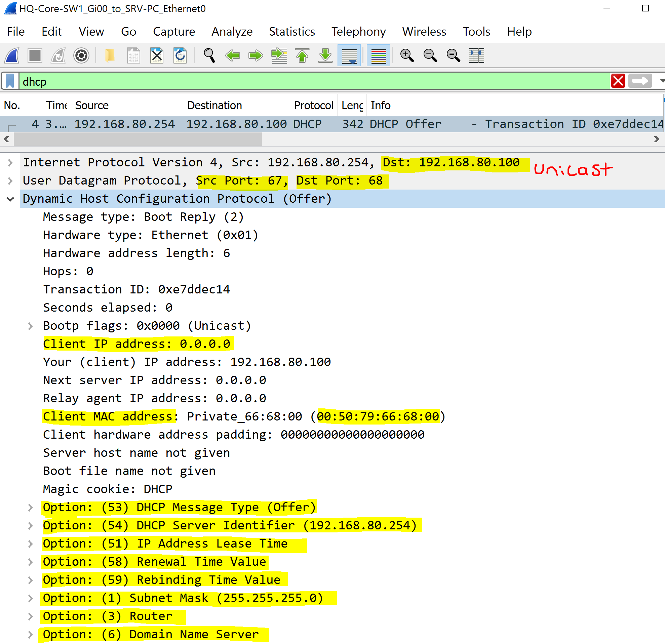Image resolution: width=665 pixels, height=644 pixels.
Task: Expand Option 3 Router
Action: point(31,616)
